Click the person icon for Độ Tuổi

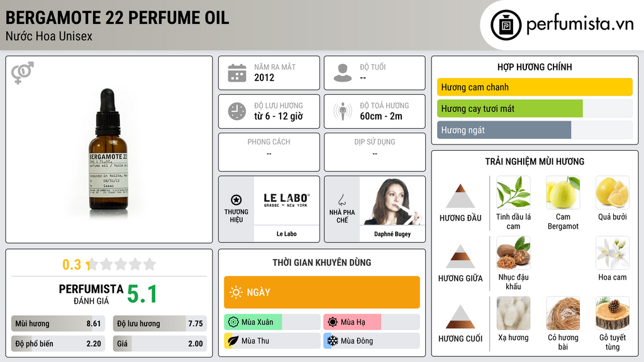343,73
